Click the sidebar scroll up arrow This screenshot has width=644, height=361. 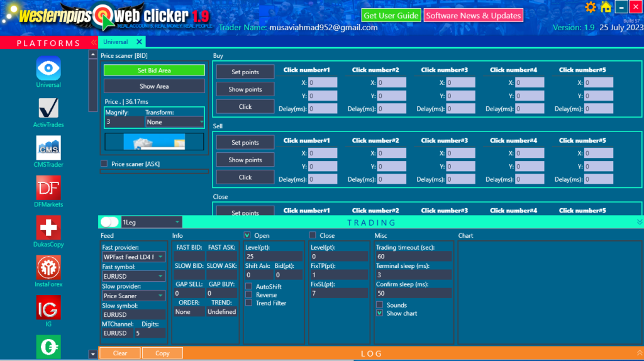point(93,54)
